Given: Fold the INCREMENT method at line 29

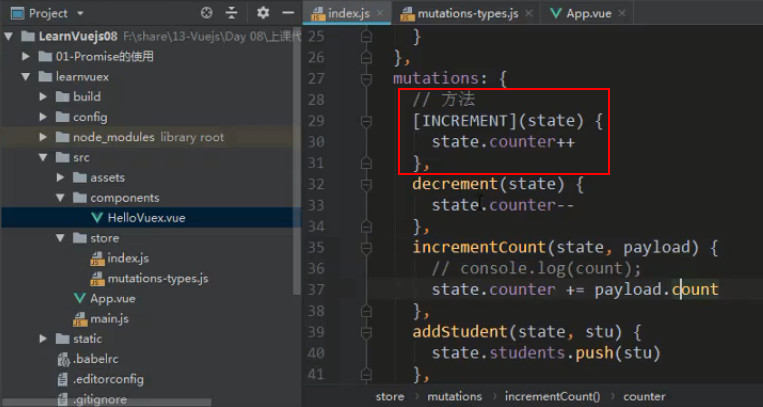Looking at the screenshot, I should 366,121.
